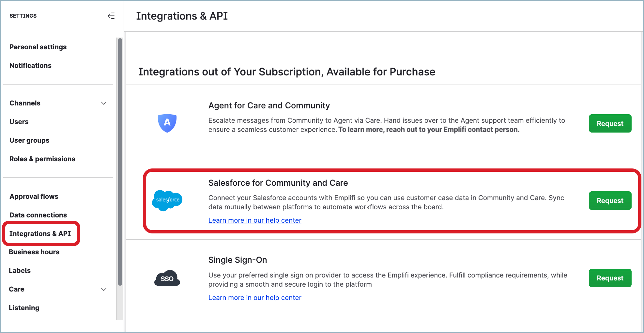
Task: Open Roles & permissions
Action: click(x=42, y=159)
